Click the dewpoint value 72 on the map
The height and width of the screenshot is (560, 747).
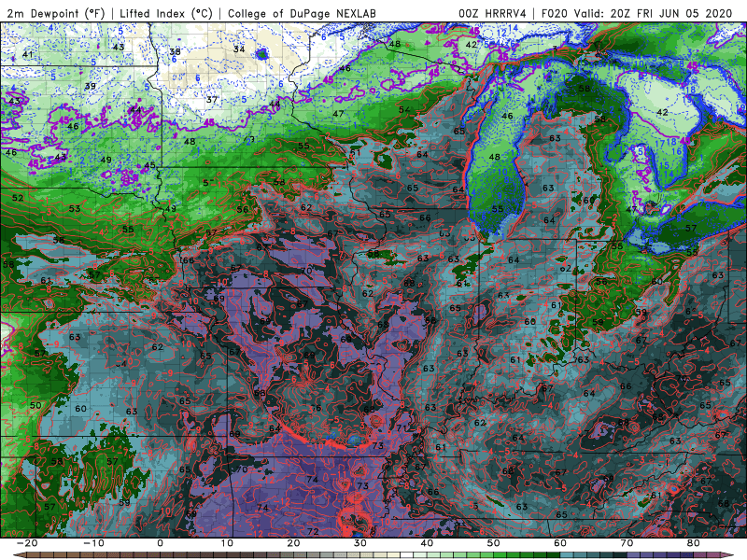[x=313, y=531]
